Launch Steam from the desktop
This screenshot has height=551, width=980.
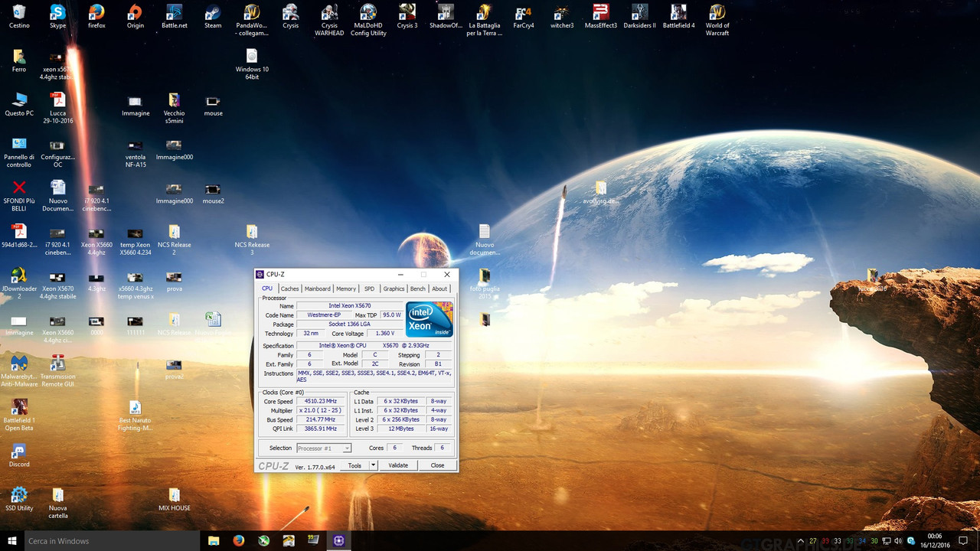tap(213, 16)
